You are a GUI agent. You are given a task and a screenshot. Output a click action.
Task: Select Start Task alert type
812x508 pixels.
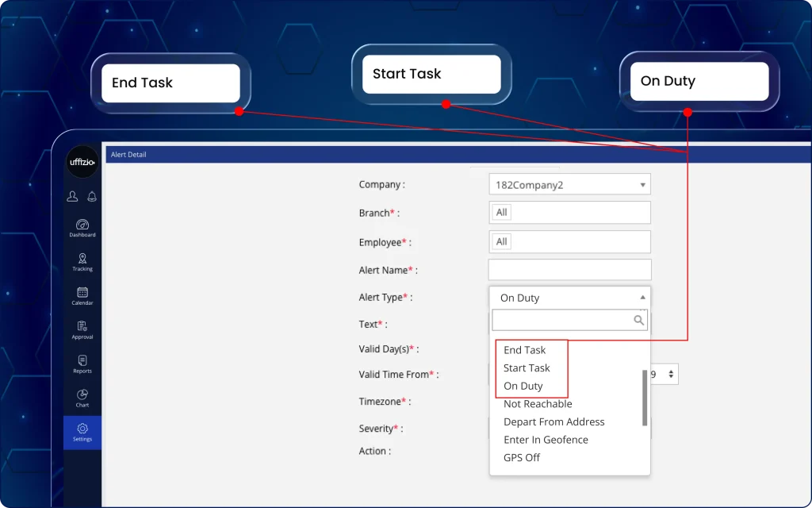527,368
